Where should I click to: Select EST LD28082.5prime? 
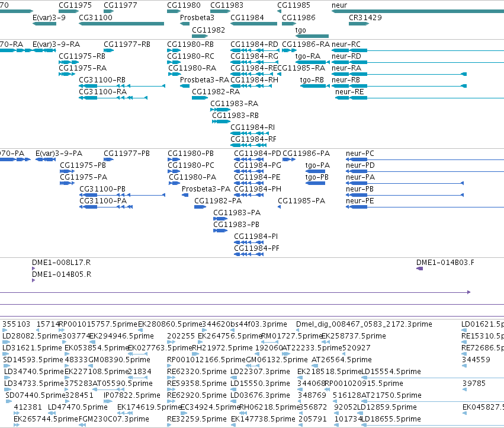(x=32, y=336)
